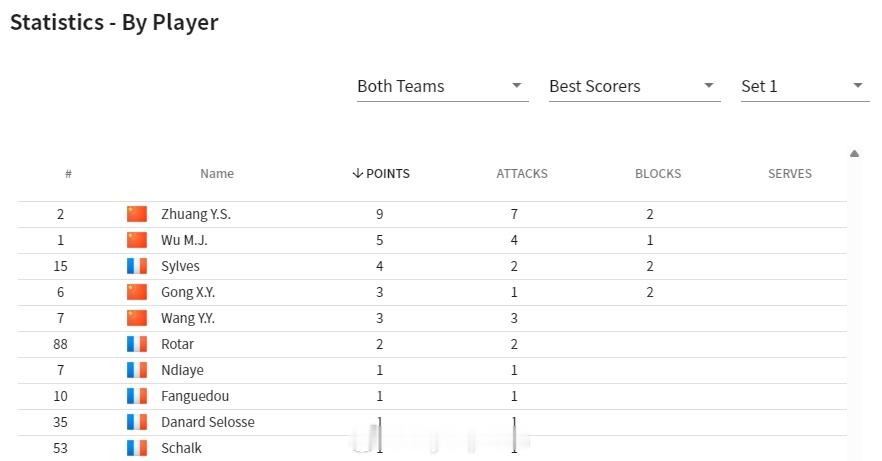This screenshot has height=461, width=882.
Task: Open the Best Scorers dropdown
Action: coord(634,87)
